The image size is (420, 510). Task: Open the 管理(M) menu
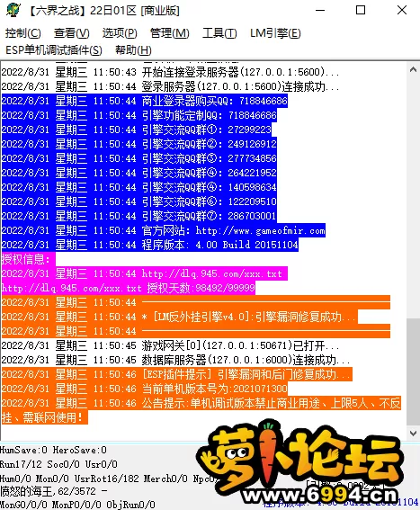click(x=169, y=33)
